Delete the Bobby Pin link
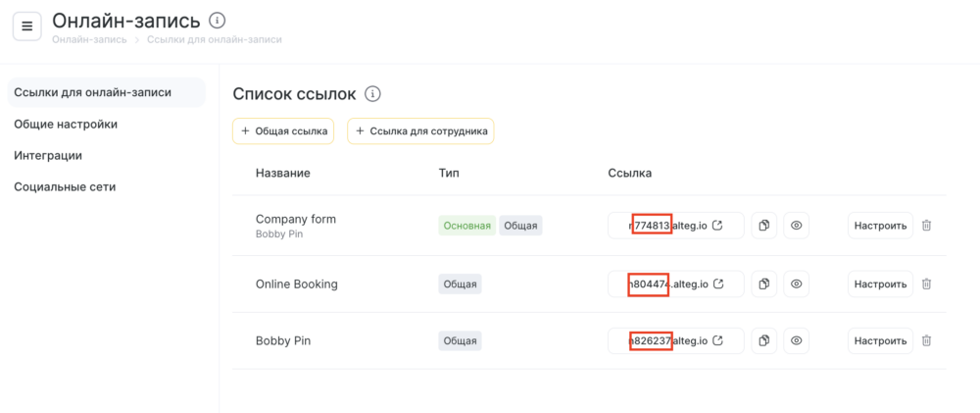The image size is (980, 413). [927, 341]
